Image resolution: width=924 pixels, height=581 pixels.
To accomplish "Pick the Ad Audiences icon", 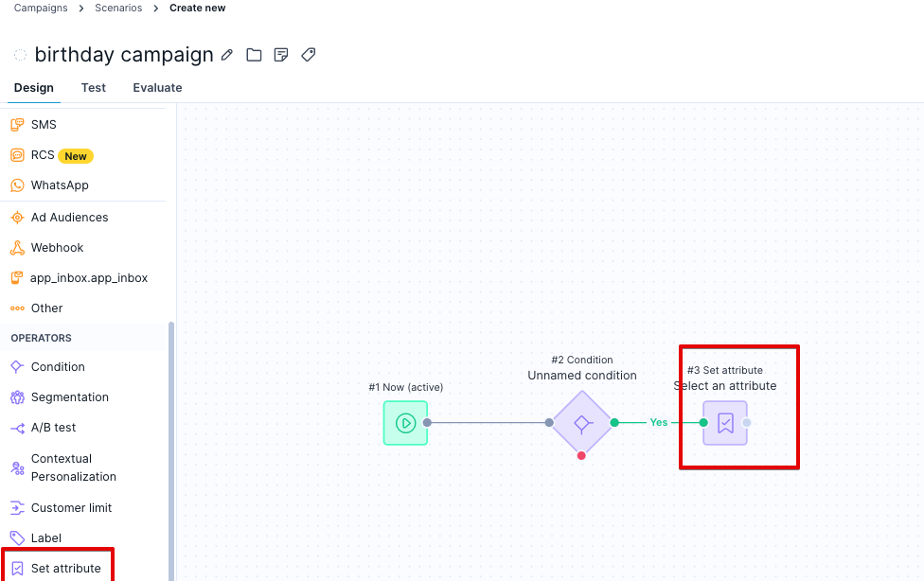I will (x=17, y=218).
